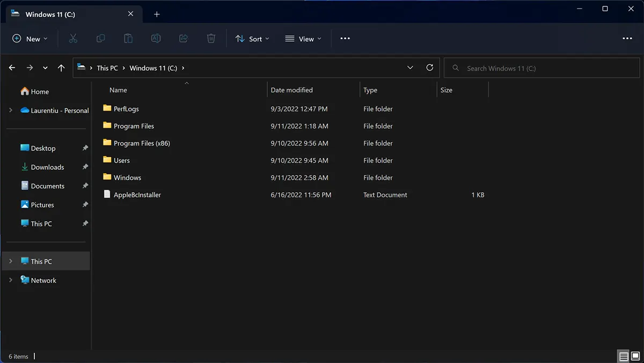Click the 1 KB size cell
The image size is (644, 363).
click(478, 195)
